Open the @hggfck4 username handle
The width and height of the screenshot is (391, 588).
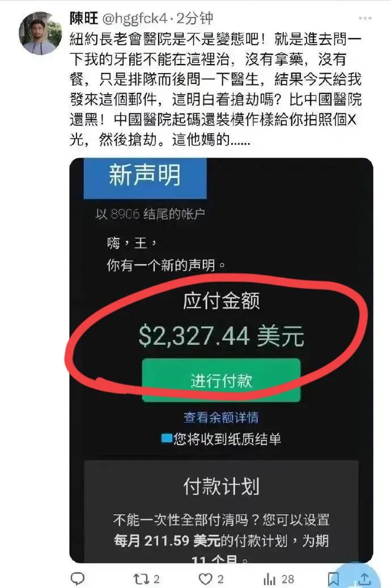click(134, 18)
